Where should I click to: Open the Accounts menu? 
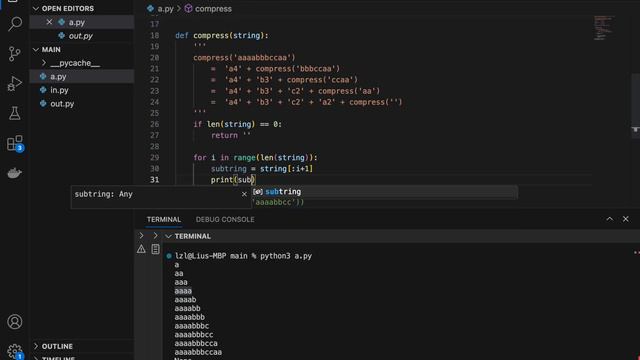(15, 322)
